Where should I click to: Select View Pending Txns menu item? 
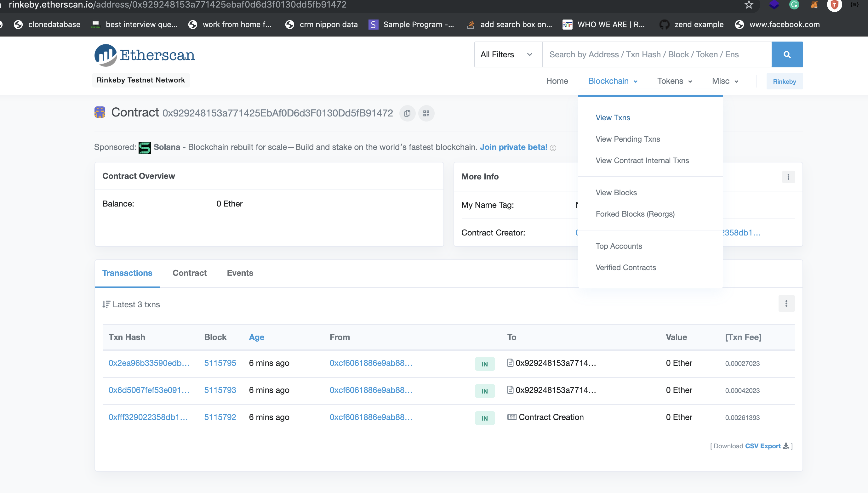coord(628,139)
